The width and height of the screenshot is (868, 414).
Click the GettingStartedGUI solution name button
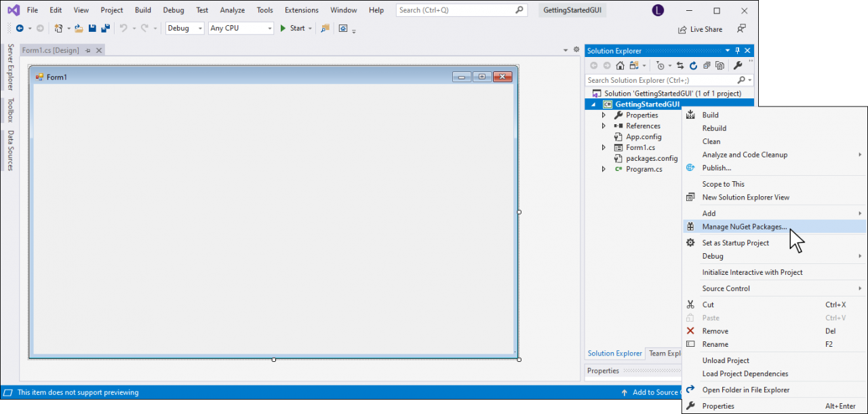pos(572,10)
